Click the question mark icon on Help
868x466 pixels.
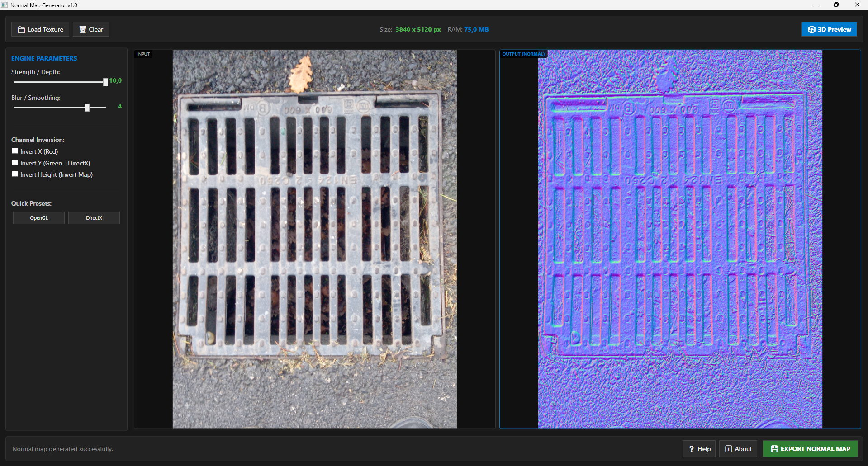pyautogui.click(x=691, y=449)
